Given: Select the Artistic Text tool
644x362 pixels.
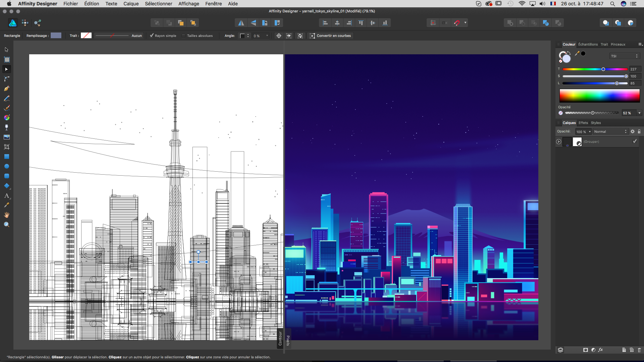Looking at the screenshot, I should tap(6, 195).
